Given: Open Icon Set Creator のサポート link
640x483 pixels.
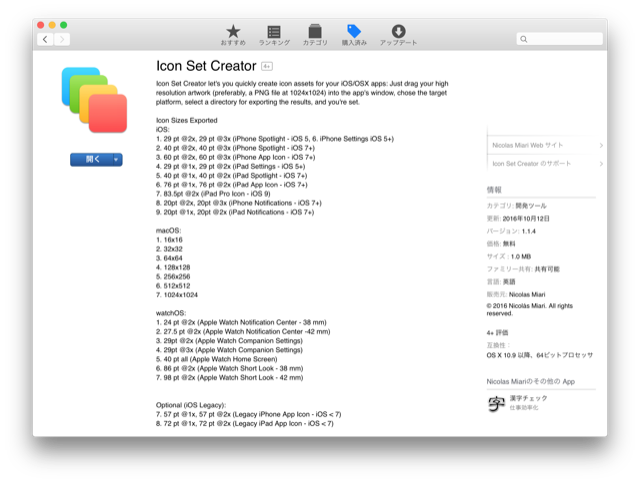Looking at the screenshot, I should (x=531, y=164).
